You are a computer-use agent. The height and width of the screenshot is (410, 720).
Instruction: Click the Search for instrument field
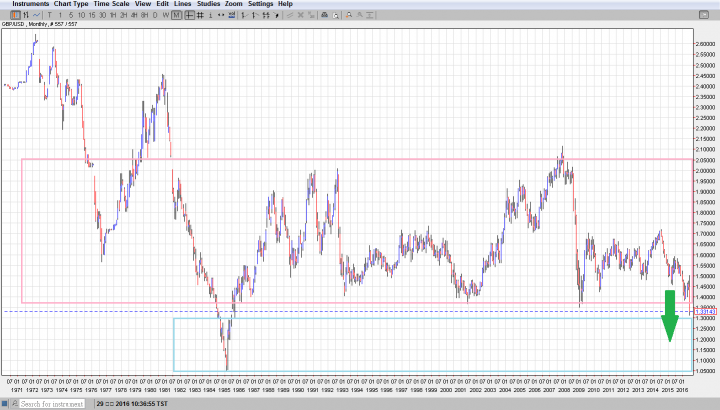coord(50,404)
